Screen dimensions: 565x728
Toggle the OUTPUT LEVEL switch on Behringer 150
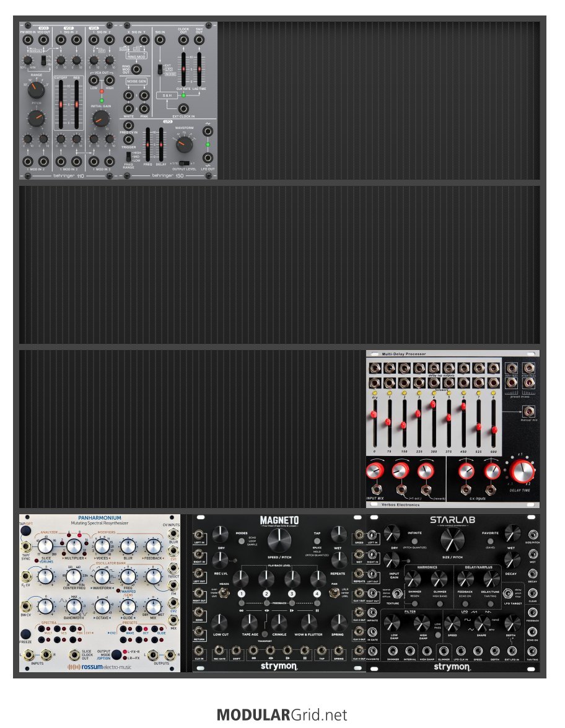184,163
